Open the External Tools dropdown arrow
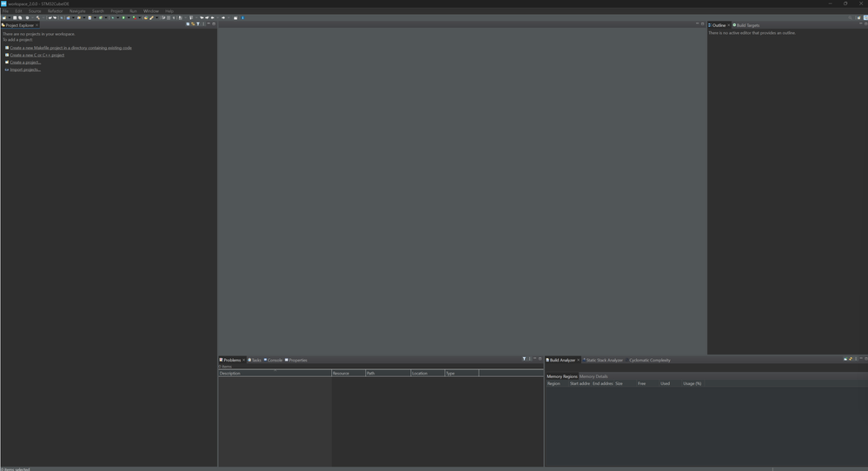868x471 pixels. [x=140, y=17]
